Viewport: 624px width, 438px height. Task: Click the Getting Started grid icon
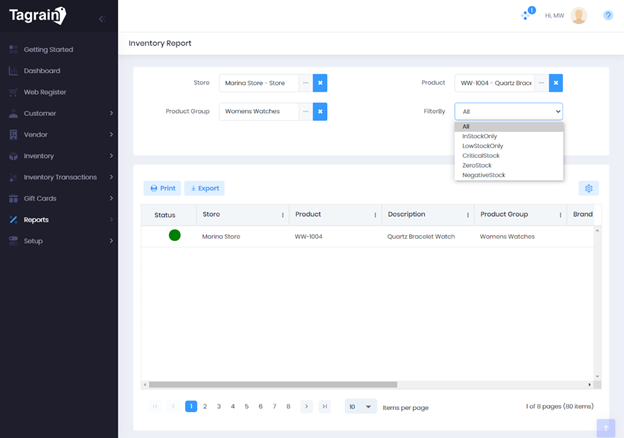point(13,49)
